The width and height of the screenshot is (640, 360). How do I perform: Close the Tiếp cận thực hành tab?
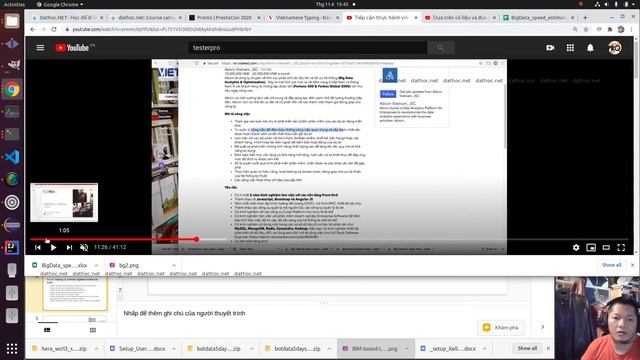coord(416,18)
